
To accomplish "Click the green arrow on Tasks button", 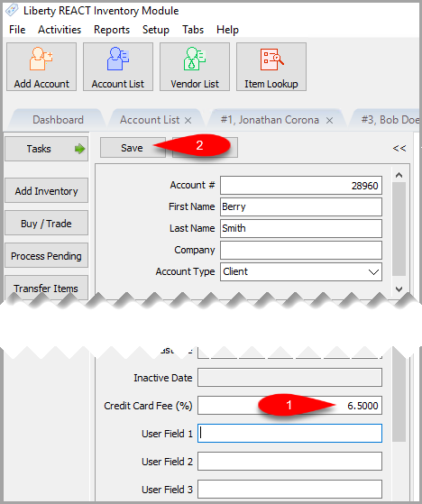I will pos(79,149).
